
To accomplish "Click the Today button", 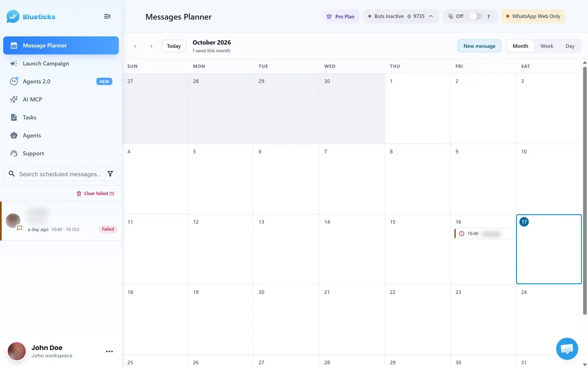I will pyautogui.click(x=174, y=46).
